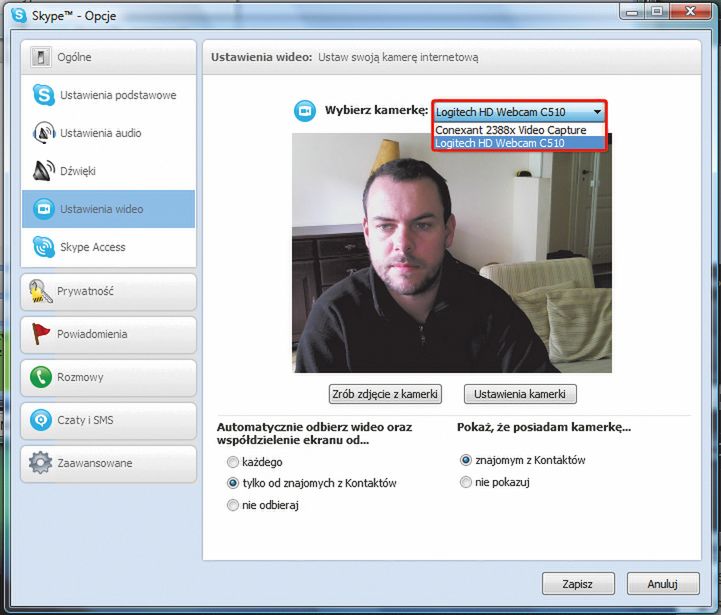The height and width of the screenshot is (615, 721).
Task: Expand the Prywatność section
Action: [109, 292]
